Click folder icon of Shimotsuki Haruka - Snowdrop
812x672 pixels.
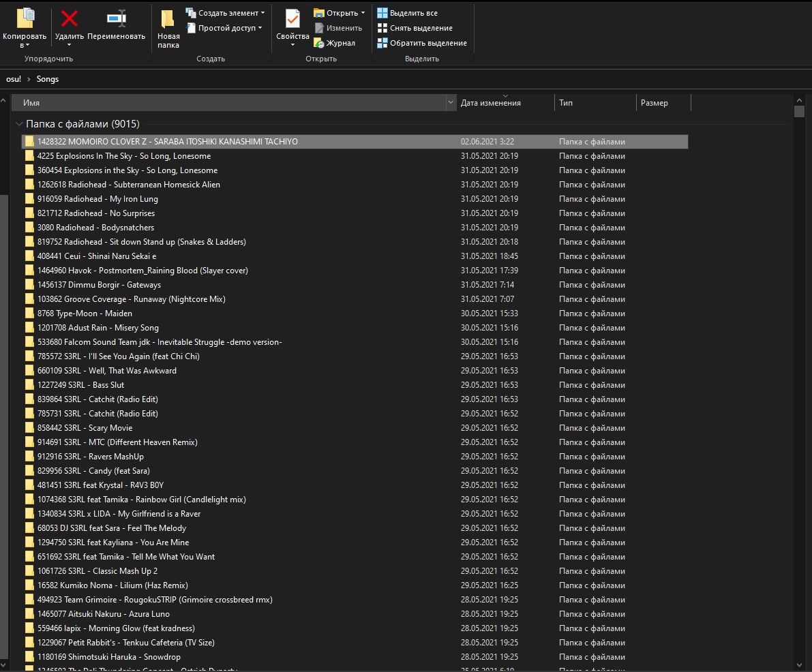click(29, 656)
